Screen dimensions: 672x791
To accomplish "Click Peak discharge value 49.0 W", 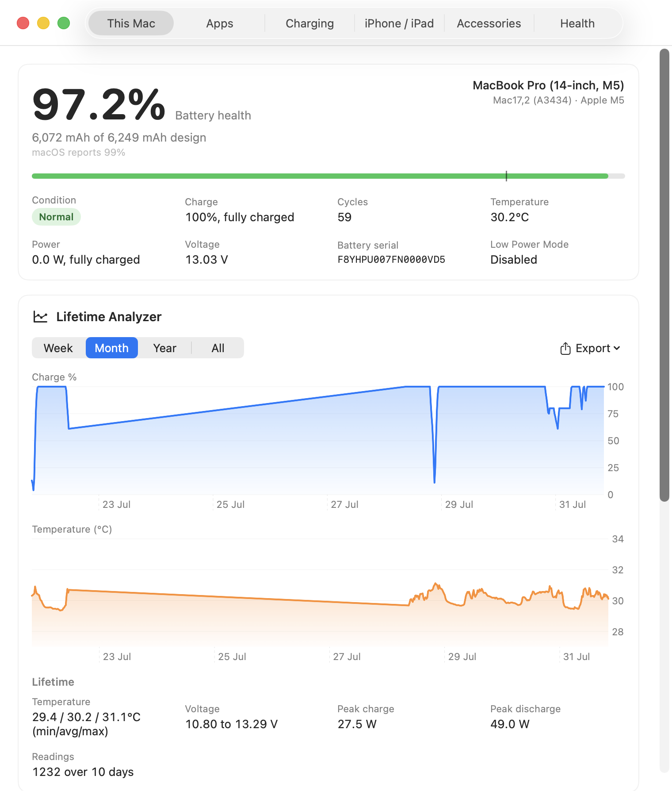I will (x=510, y=724).
